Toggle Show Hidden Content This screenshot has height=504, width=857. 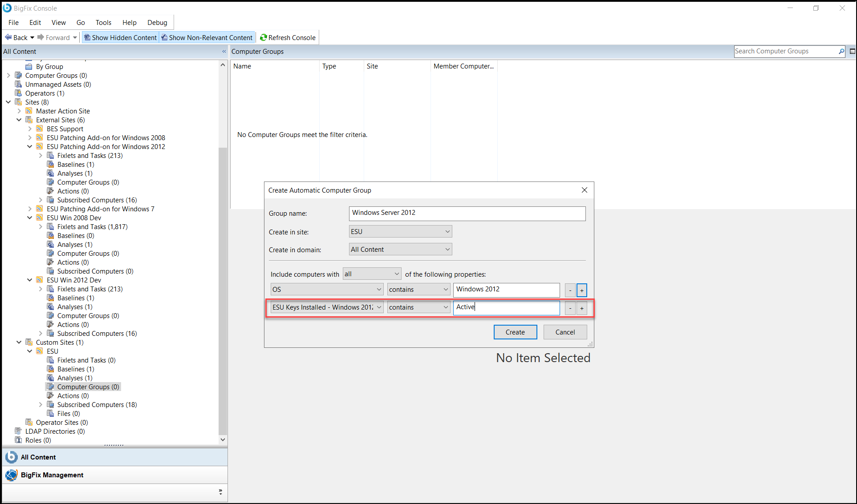[120, 38]
